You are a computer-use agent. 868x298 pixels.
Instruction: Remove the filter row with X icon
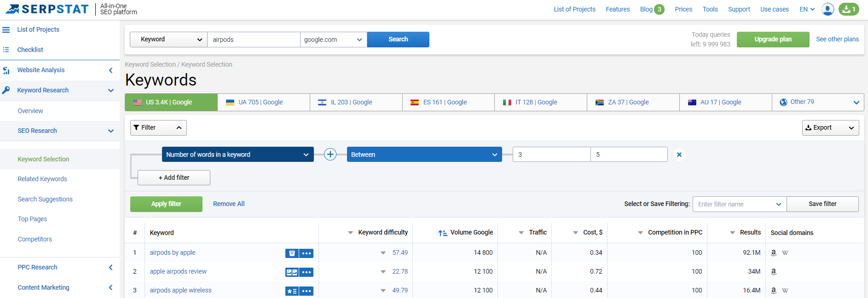pyautogui.click(x=679, y=155)
